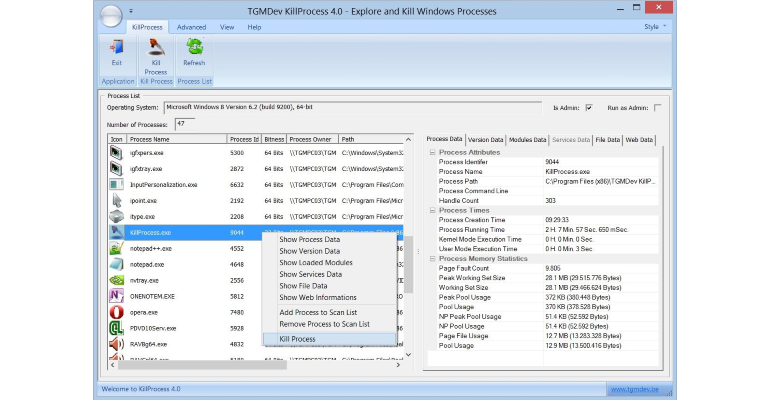Screen dimensions: 770x400
Task: Sort by the Bitness column header
Action: [x=274, y=139]
